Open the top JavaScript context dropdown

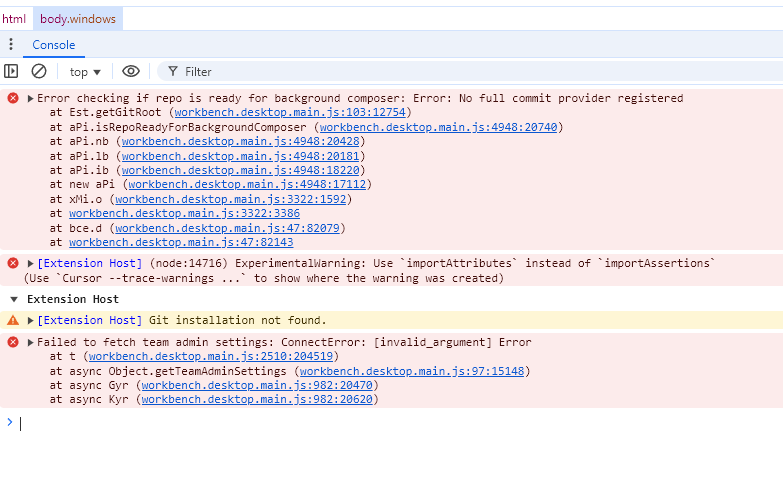point(85,72)
